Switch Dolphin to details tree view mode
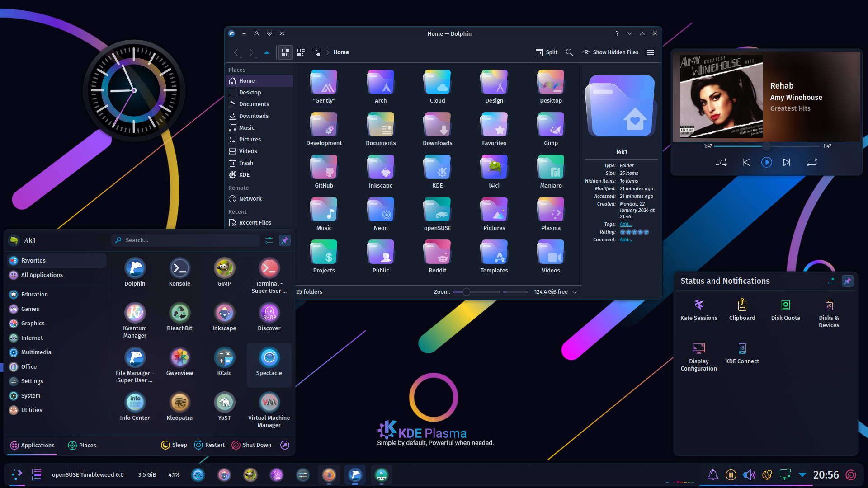This screenshot has width=868, height=488. (x=316, y=52)
